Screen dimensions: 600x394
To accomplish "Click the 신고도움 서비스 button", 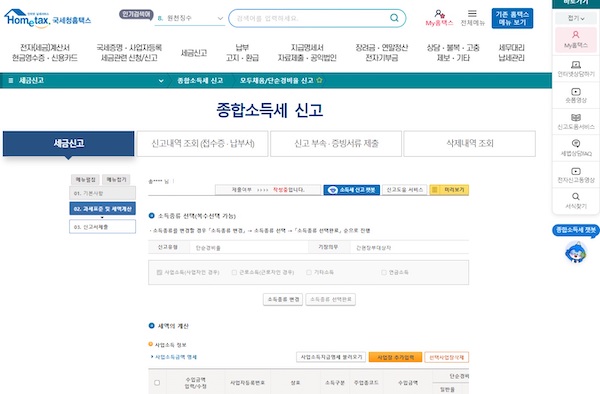I will [404, 190].
